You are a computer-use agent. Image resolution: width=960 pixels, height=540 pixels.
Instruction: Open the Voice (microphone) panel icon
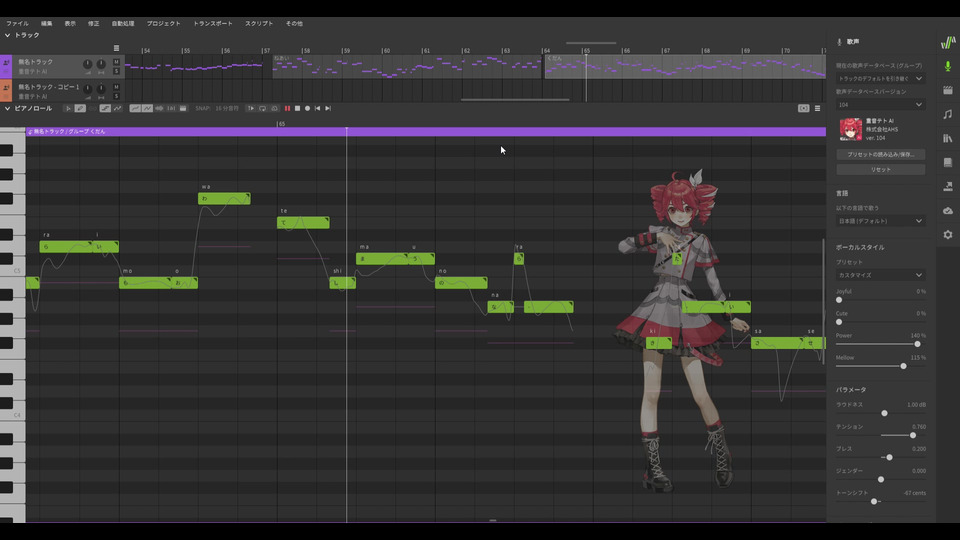[948, 66]
